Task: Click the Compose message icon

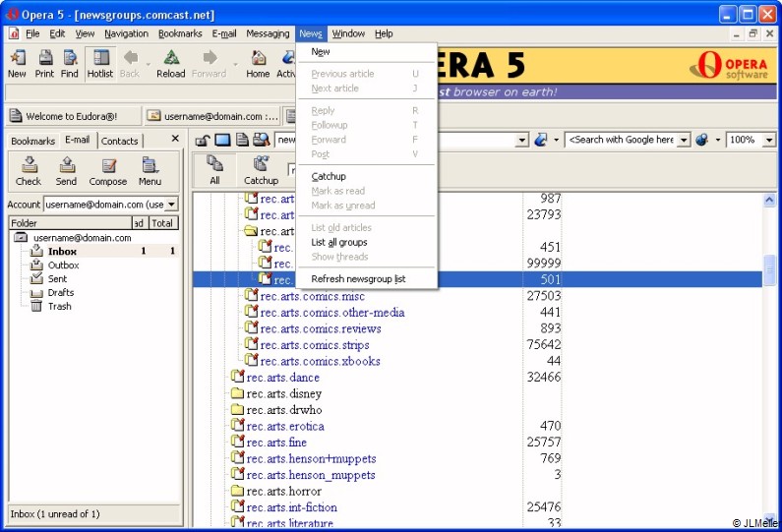Action: click(108, 164)
